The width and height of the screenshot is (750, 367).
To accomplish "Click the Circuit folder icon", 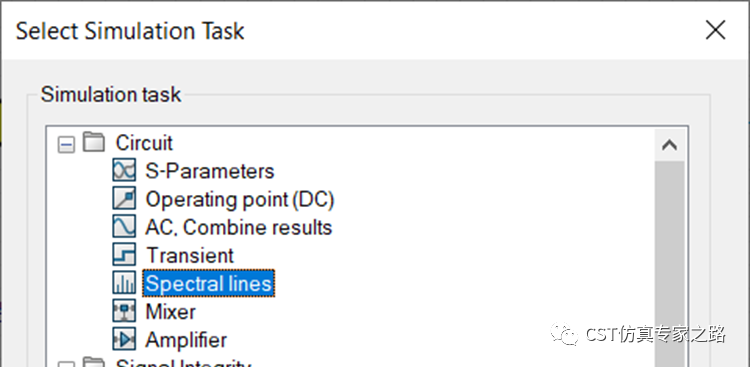I will tap(94, 142).
